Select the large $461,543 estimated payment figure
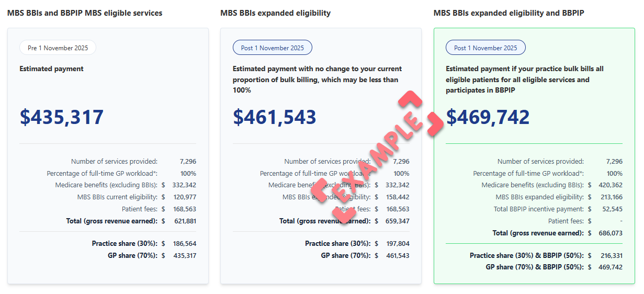The image size is (644, 294). click(275, 117)
